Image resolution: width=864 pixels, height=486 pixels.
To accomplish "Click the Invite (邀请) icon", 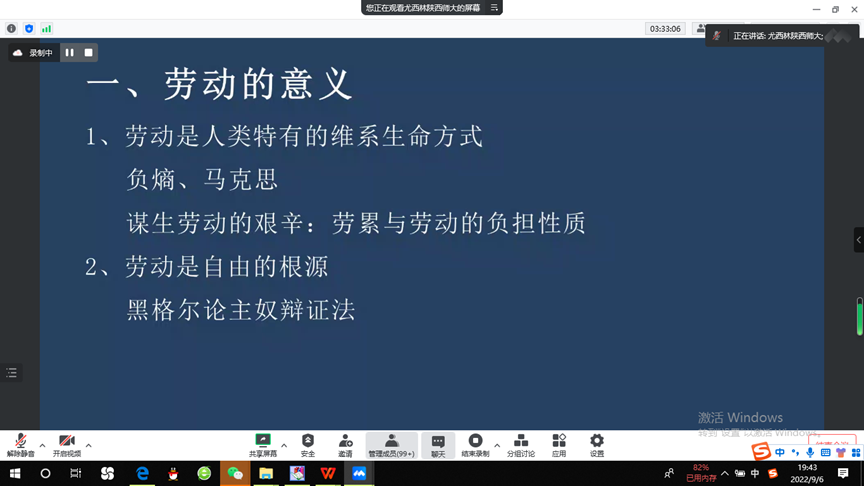I will 345,445.
